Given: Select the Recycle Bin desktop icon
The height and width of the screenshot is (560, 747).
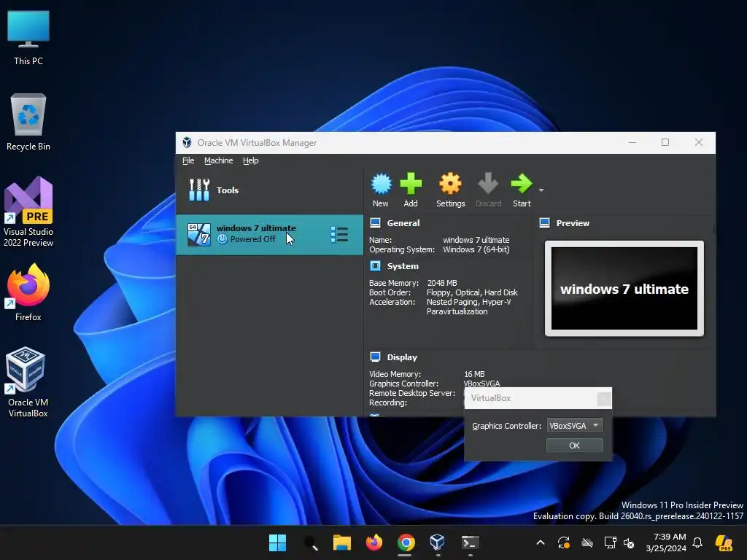Looking at the screenshot, I should 28,122.
